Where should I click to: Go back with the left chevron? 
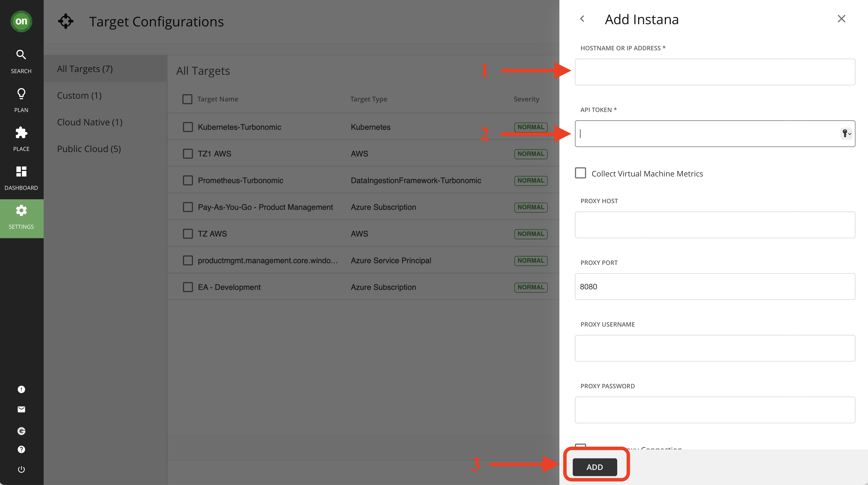tap(582, 19)
